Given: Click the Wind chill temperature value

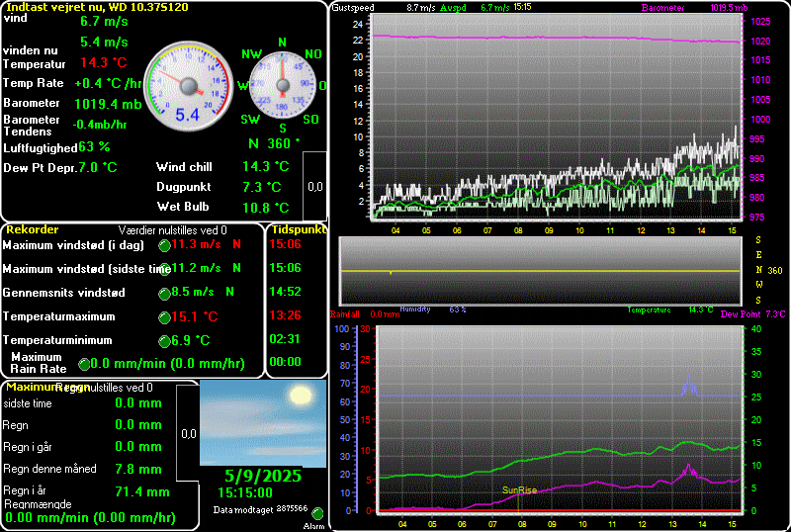Looking at the screenshot, I should 266,166.
